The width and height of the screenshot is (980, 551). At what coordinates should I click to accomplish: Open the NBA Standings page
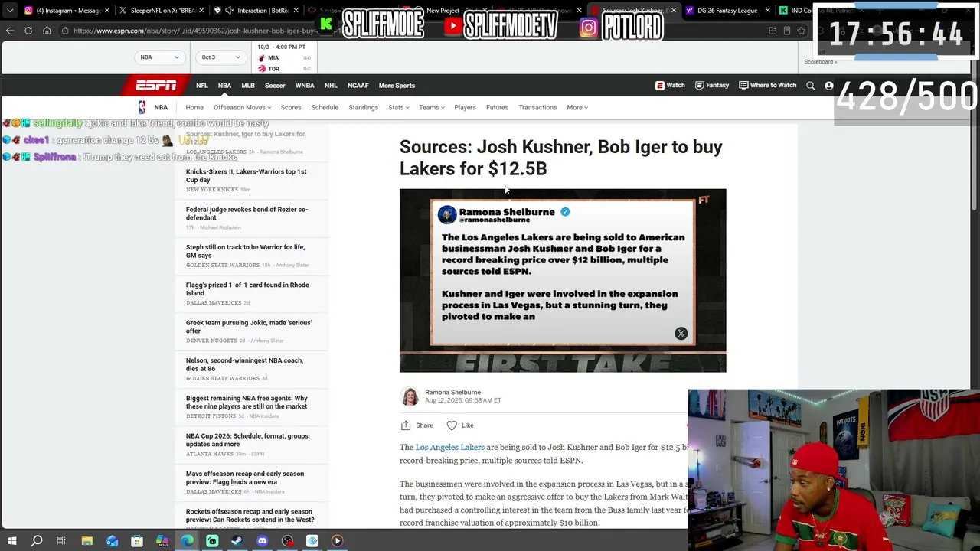point(364,107)
